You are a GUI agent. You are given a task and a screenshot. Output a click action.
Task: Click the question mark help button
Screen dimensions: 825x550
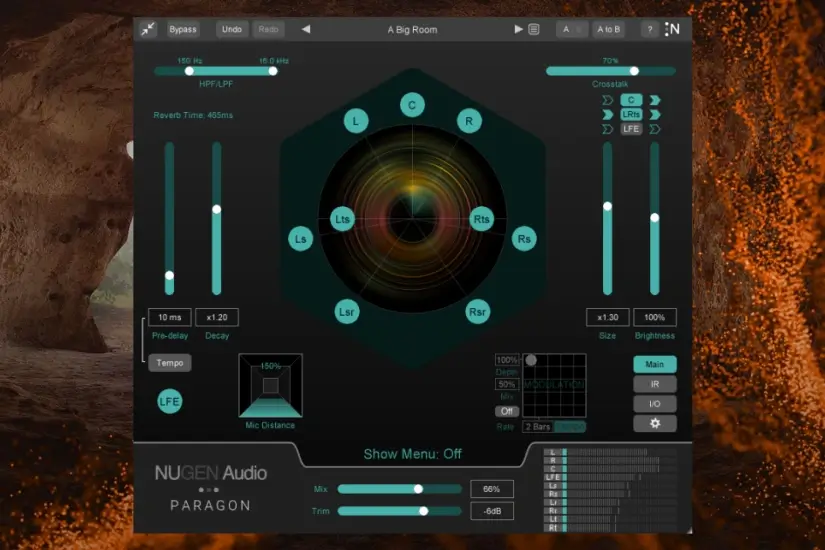[x=648, y=29]
